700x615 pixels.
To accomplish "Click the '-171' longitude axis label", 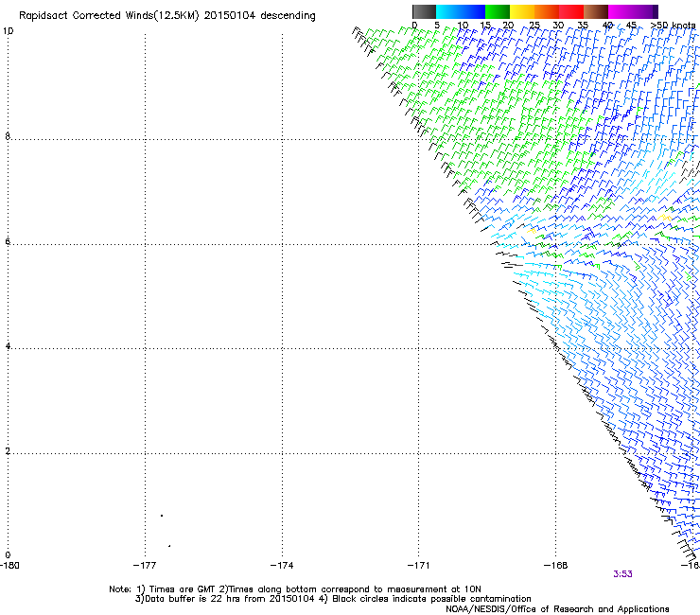I will coord(418,566).
